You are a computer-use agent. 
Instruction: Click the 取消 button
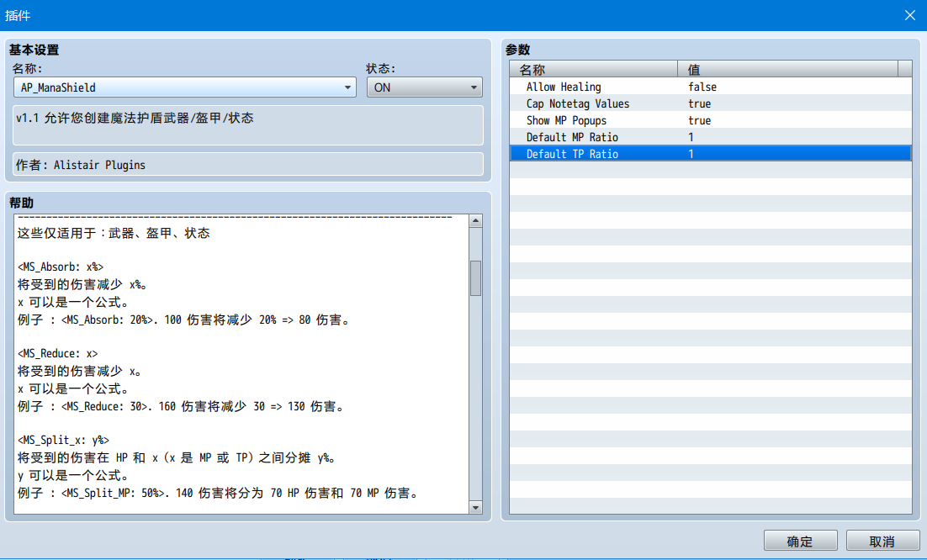click(882, 542)
